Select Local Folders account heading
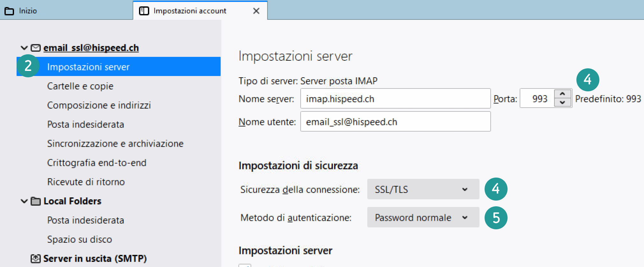644x267 pixels. 72,201
